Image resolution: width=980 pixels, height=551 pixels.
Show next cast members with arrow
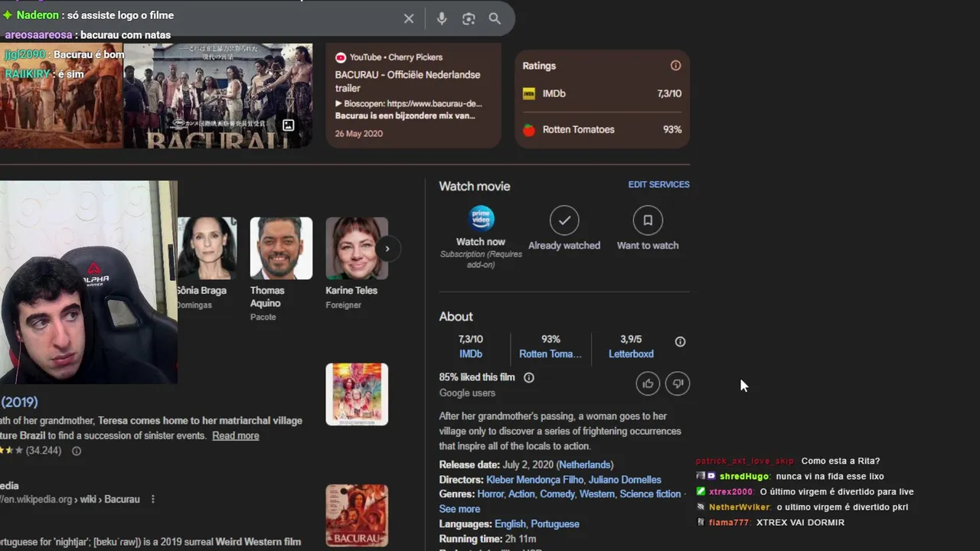387,249
